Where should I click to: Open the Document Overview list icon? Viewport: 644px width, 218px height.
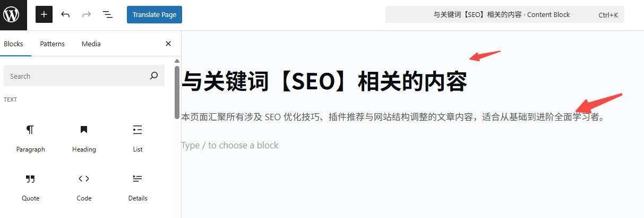pyautogui.click(x=108, y=14)
